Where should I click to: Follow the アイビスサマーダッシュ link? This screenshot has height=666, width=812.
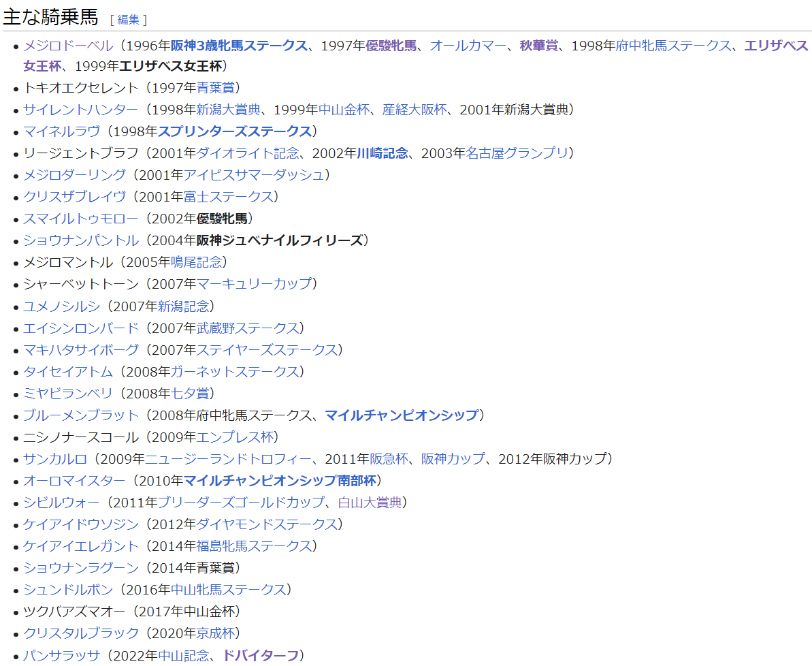(254, 174)
